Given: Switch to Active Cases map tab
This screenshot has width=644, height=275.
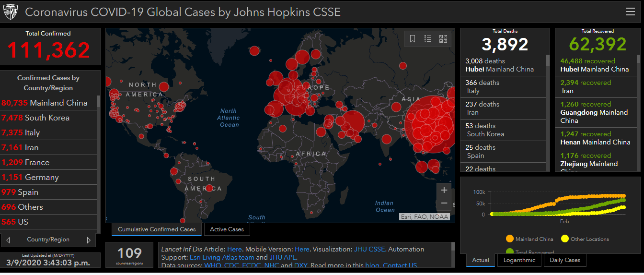Looking at the screenshot, I should pos(227,229).
